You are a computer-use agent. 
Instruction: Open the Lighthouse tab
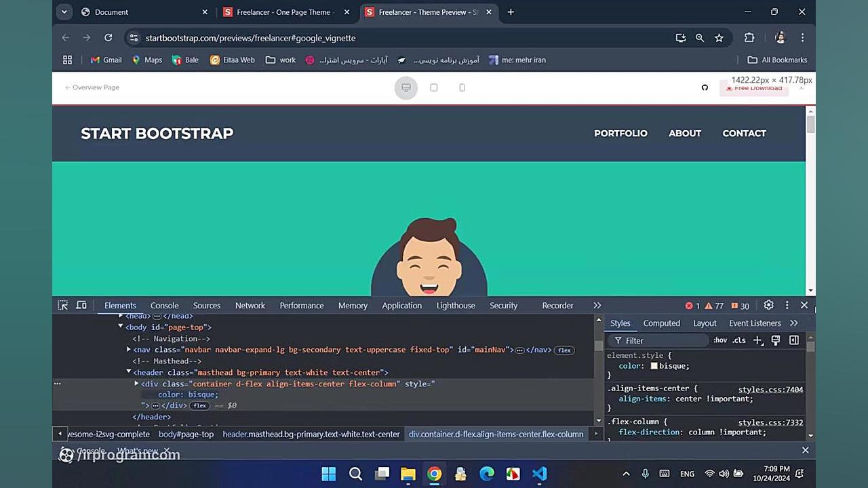[x=456, y=306]
